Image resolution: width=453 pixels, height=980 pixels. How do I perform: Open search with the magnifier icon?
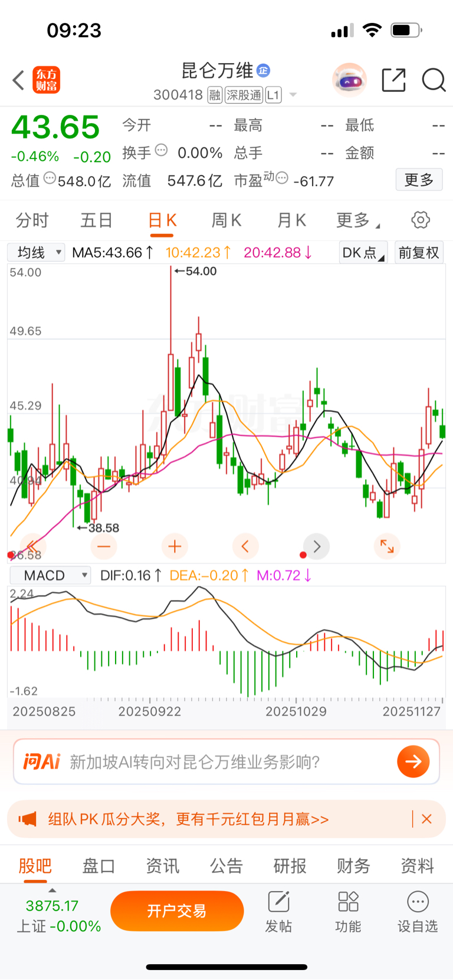pos(434,80)
